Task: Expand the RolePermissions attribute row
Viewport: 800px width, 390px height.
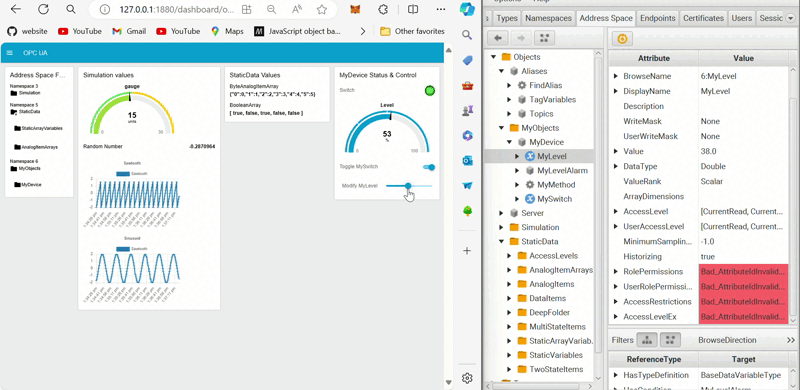Action: pos(616,272)
